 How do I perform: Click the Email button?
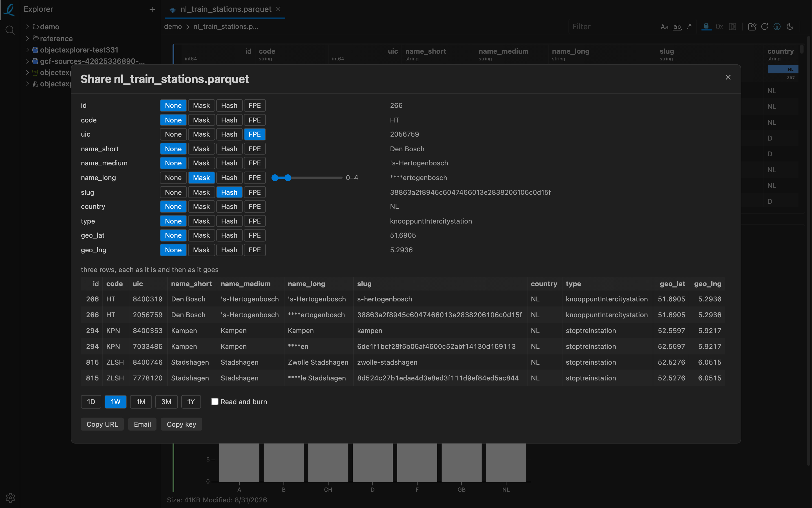click(x=142, y=424)
